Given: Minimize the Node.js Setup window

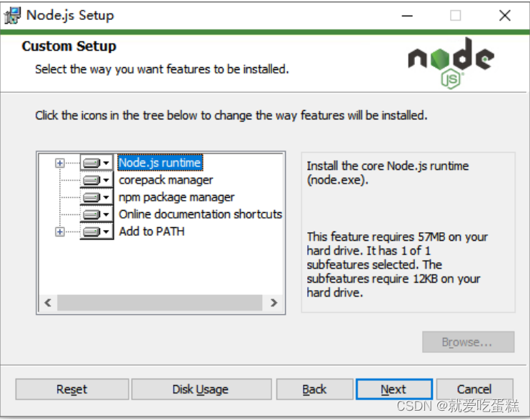Looking at the screenshot, I should coord(407,16).
